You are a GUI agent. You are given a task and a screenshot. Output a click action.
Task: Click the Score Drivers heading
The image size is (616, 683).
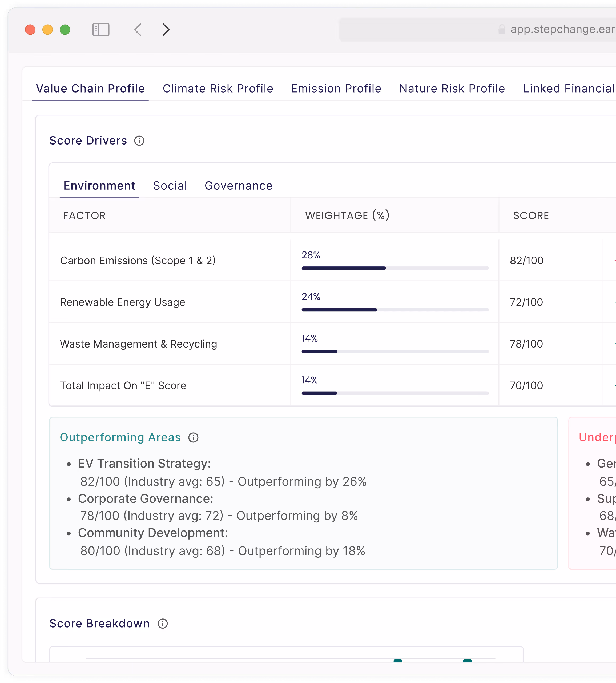click(x=88, y=141)
